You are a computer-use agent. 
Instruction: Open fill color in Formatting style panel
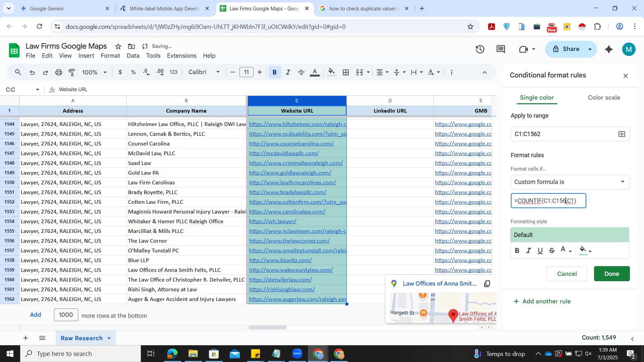point(586,250)
